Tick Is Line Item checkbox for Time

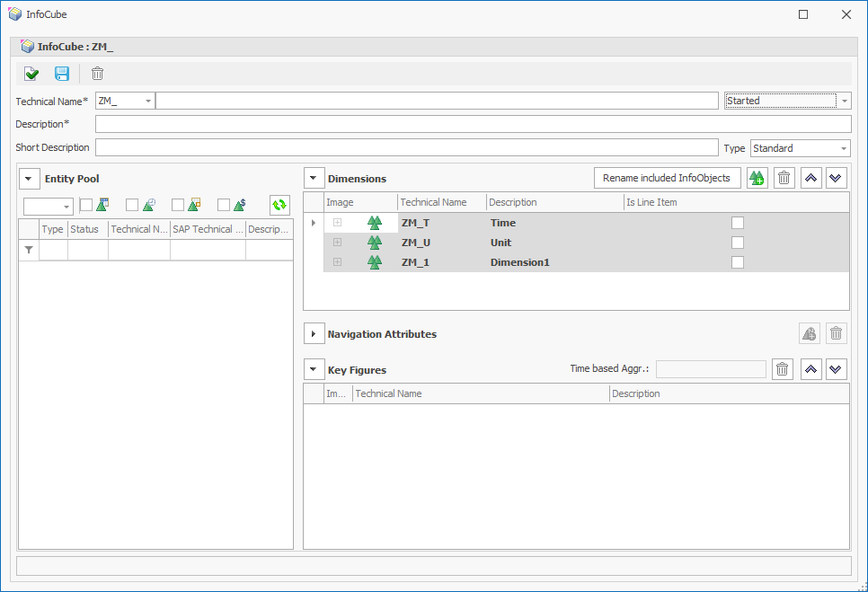click(x=738, y=223)
